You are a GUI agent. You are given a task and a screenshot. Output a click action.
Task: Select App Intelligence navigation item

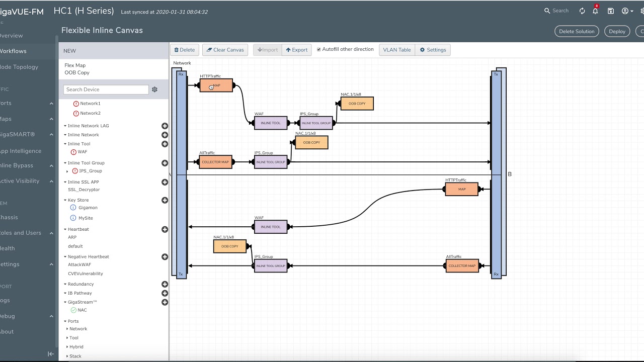pyautogui.click(x=20, y=151)
